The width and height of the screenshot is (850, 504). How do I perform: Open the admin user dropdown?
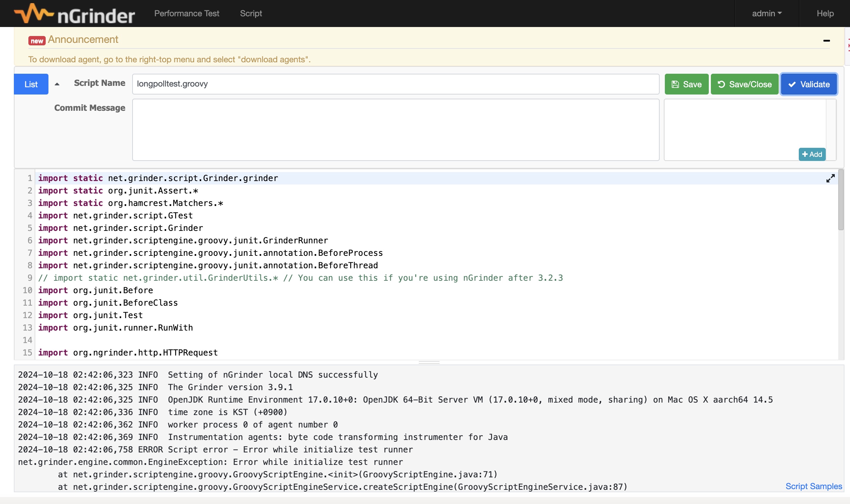[x=767, y=13]
